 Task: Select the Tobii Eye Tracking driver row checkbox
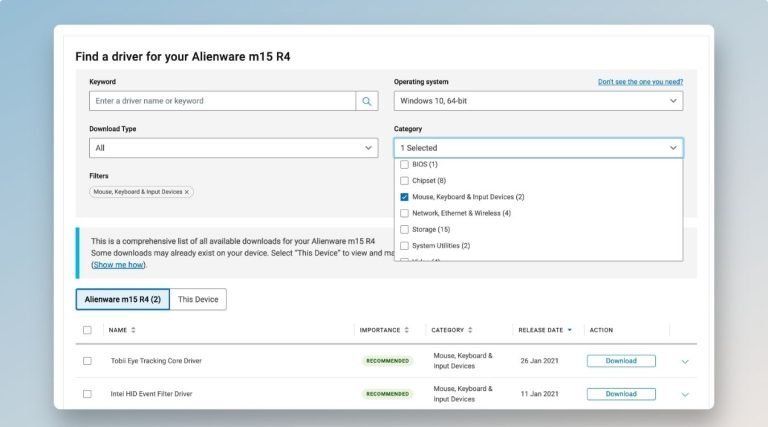pos(87,361)
